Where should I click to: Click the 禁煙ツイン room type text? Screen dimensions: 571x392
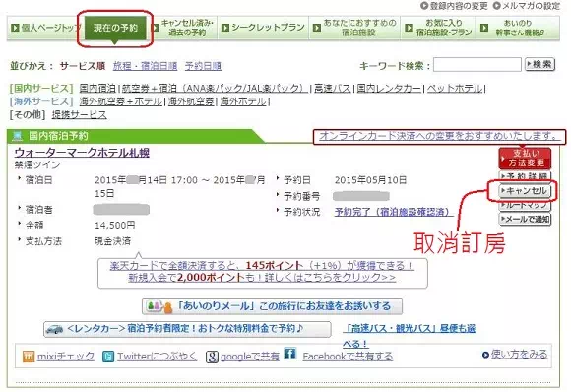point(37,164)
